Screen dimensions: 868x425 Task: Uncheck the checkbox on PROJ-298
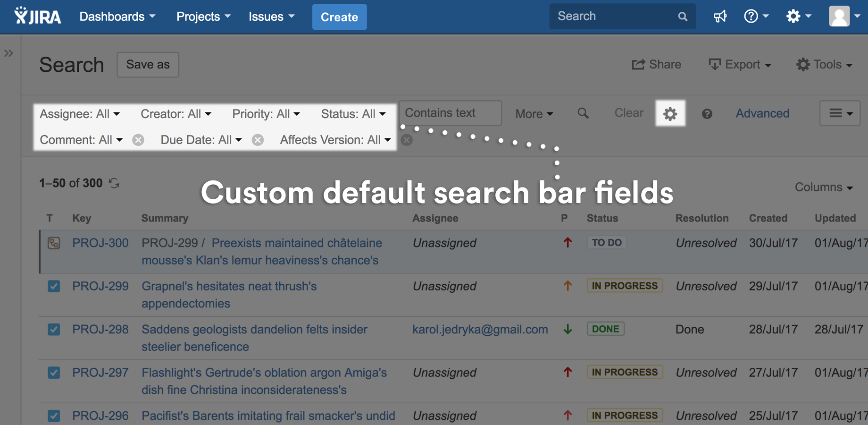coord(54,330)
